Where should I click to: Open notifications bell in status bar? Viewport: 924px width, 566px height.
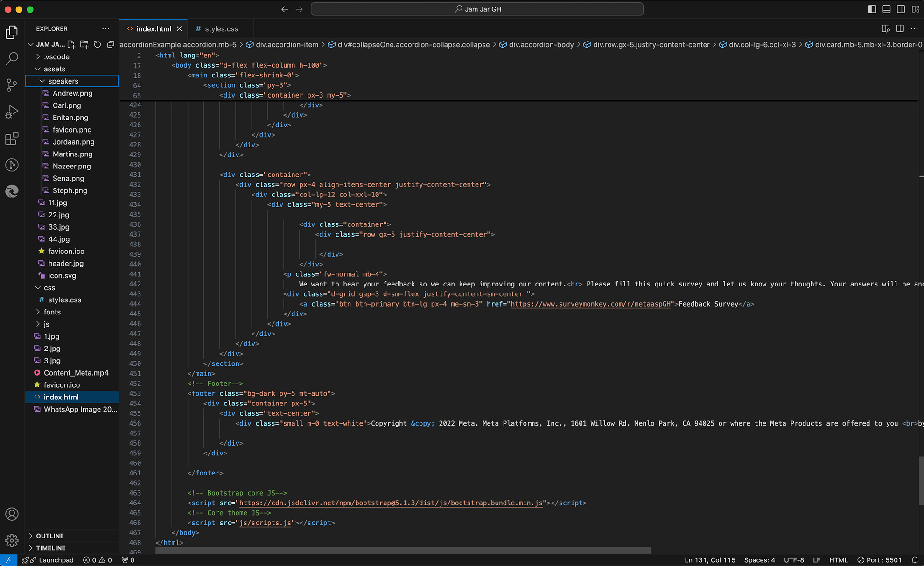pos(915,560)
